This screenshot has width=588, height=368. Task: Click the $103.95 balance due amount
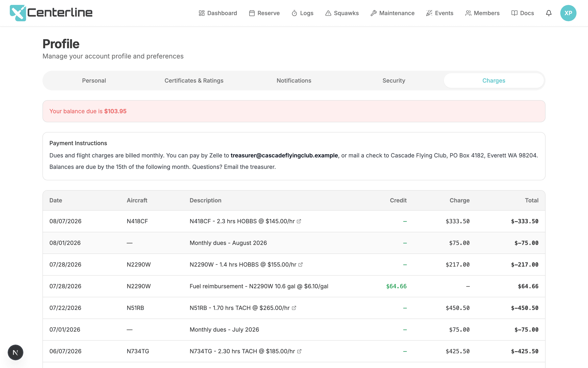[115, 111]
